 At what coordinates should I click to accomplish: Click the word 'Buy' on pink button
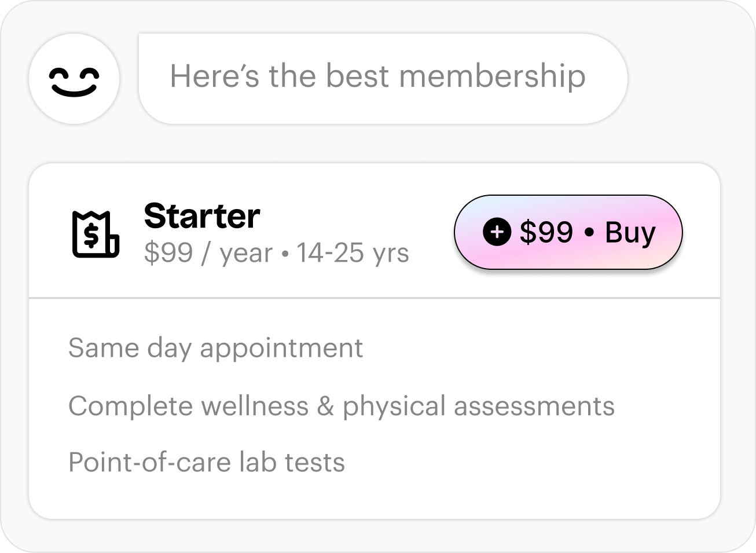pos(630,232)
